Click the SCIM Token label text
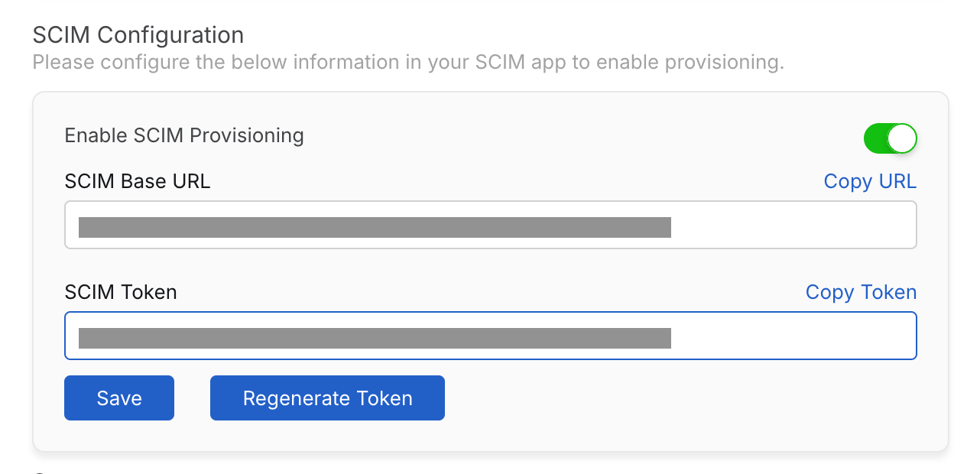 pos(121,292)
